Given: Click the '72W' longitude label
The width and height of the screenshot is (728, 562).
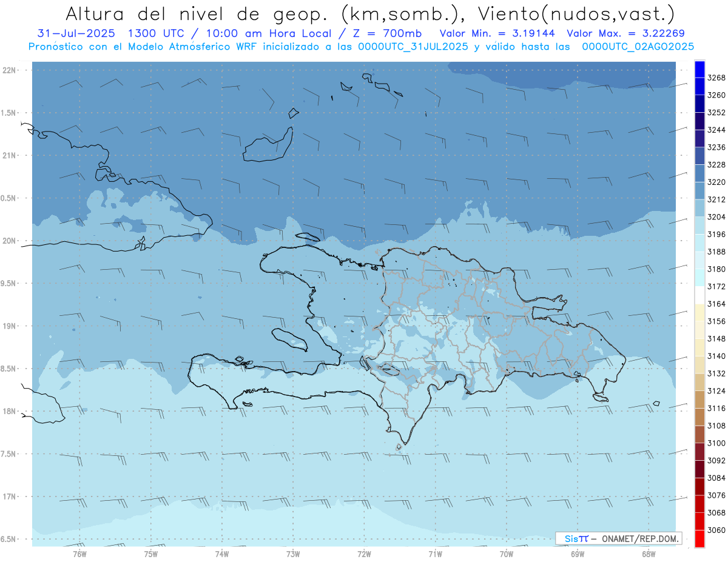Looking at the screenshot, I should (364, 553).
